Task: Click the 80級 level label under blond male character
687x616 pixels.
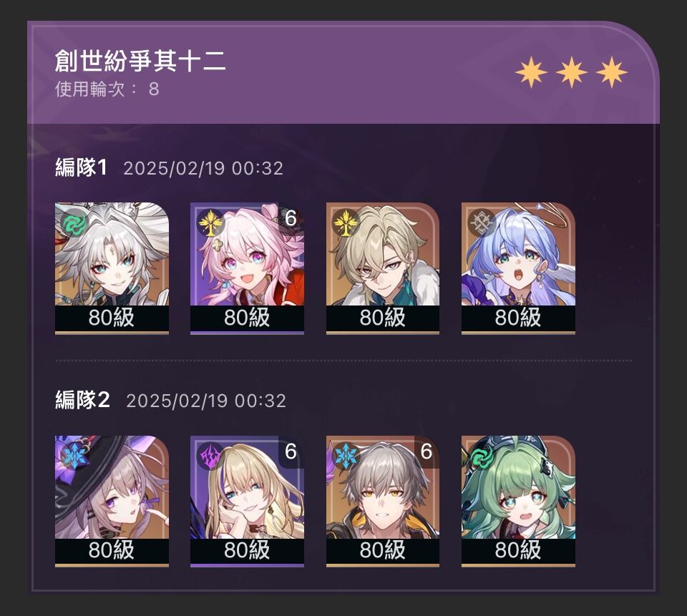Action: pyautogui.click(x=382, y=318)
